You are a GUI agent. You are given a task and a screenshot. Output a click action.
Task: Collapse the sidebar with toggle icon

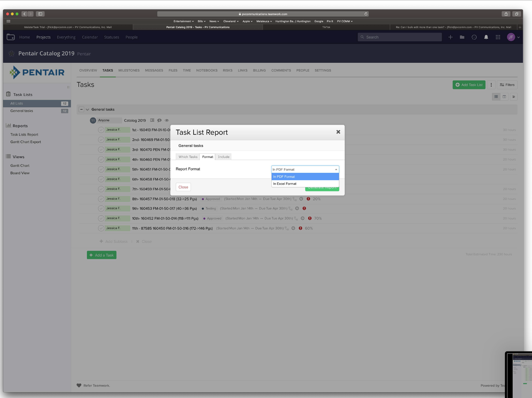click(x=68, y=87)
